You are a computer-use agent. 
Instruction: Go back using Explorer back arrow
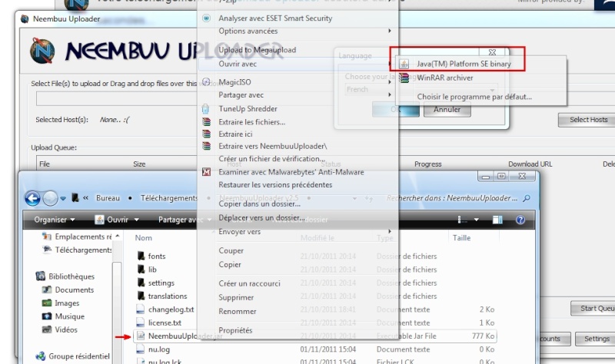coord(32,198)
